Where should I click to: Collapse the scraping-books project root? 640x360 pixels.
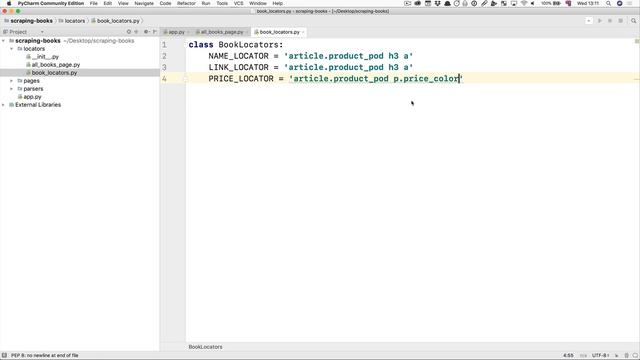point(4,41)
